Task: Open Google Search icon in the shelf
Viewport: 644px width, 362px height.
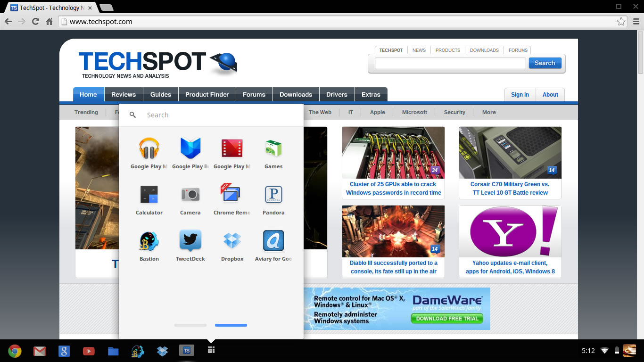Action: (x=64, y=351)
